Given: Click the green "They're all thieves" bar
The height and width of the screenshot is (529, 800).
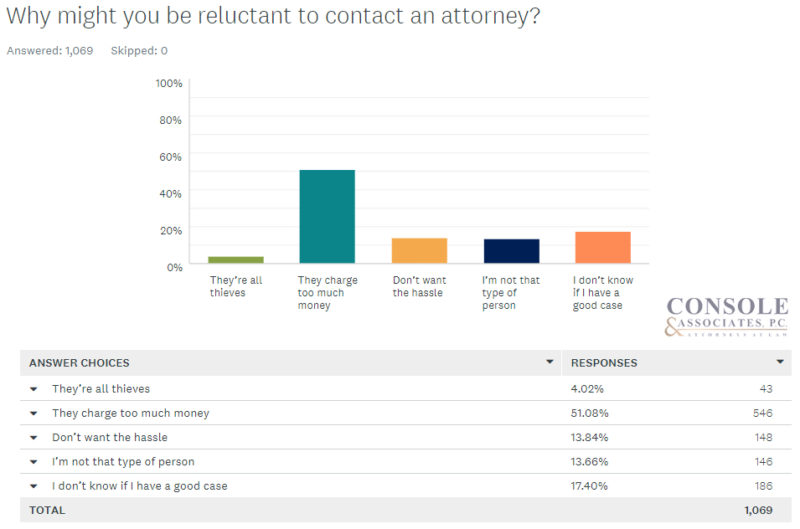Looking at the screenshot, I should coord(236,260).
